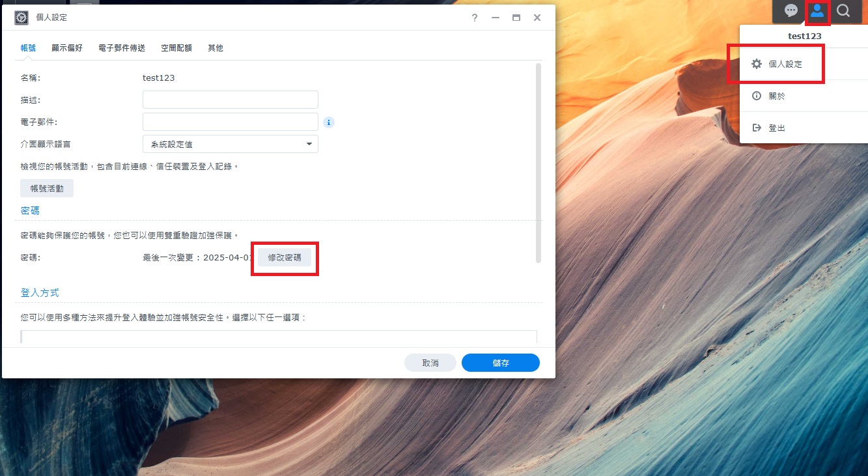
Task: Click the logout arrow icon beside 登出
Action: [755, 128]
